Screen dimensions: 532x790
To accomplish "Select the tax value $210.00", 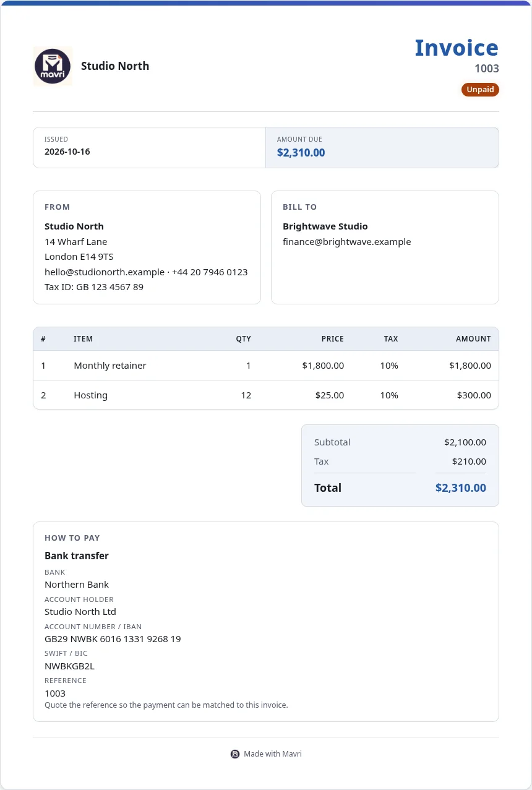I will point(470,462).
